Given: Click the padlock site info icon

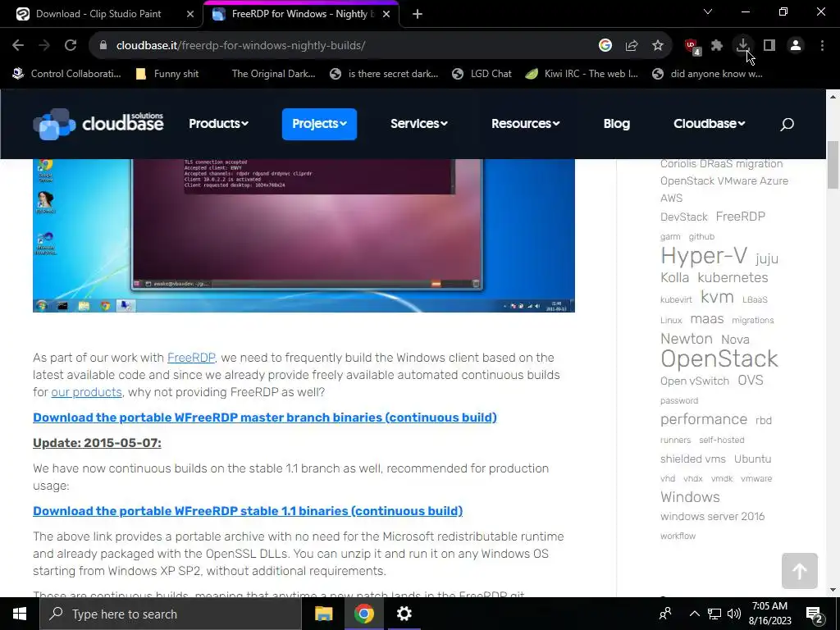Looking at the screenshot, I should pos(103,46).
